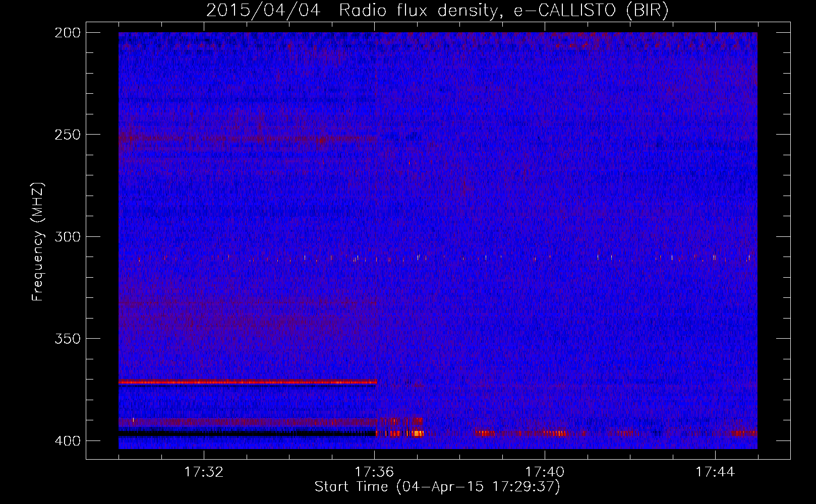Click the bright red band near 372 MHz
This screenshot has height=504, width=816.
(x=248, y=382)
